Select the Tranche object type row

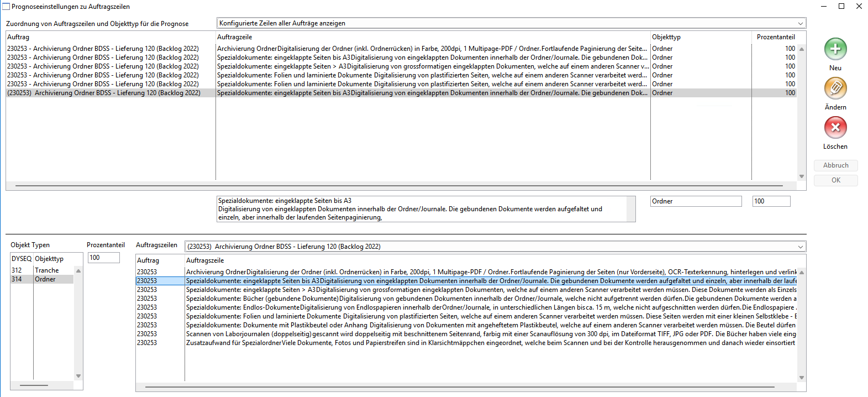[46, 270]
